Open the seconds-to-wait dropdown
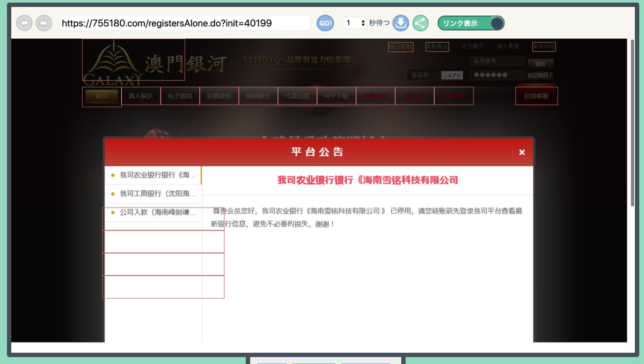 coord(355,23)
